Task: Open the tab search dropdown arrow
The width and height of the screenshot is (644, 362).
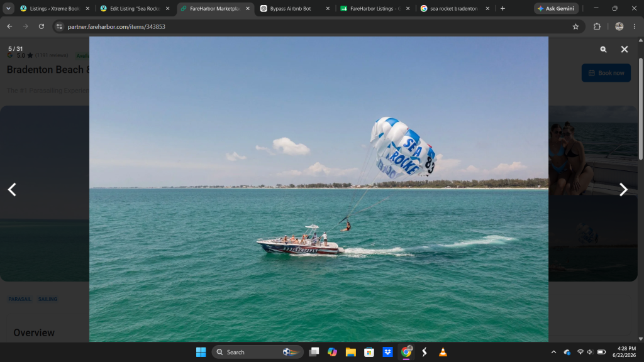Action: [x=8, y=9]
